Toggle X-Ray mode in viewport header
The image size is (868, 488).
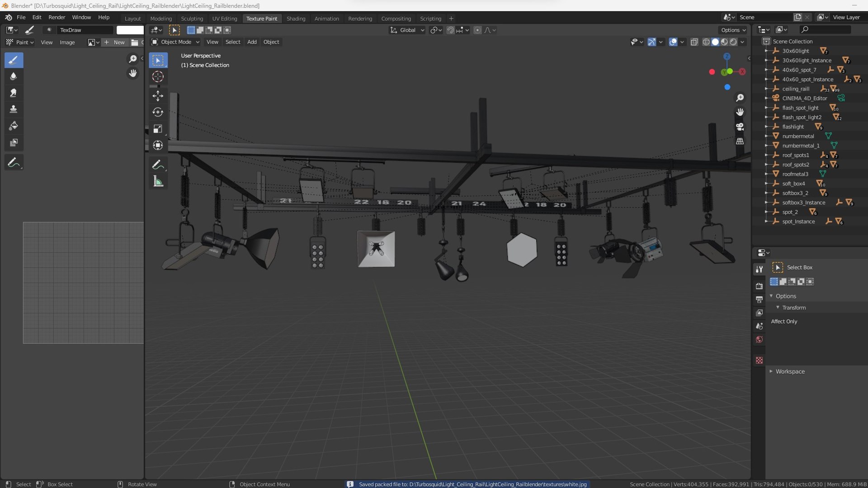click(694, 42)
